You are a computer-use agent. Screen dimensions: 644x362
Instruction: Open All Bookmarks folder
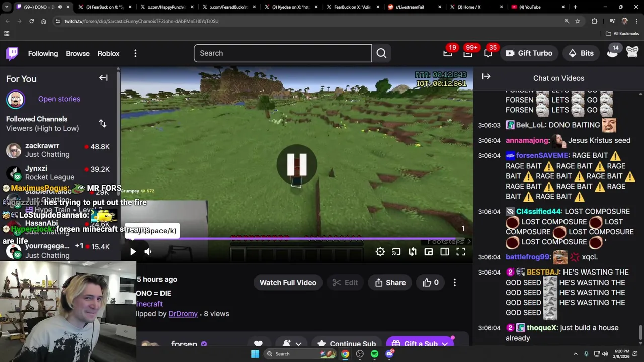[622, 34]
